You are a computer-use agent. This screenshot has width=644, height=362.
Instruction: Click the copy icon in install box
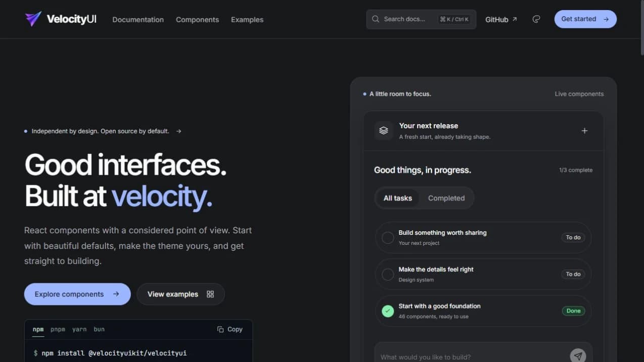click(220, 329)
